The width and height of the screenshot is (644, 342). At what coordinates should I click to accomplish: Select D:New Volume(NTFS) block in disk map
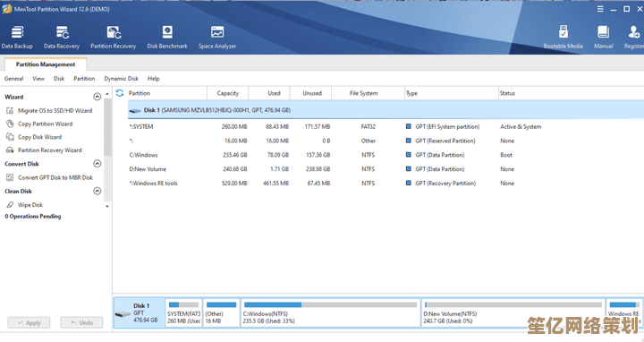pyautogui.click(x=513, y=312)
